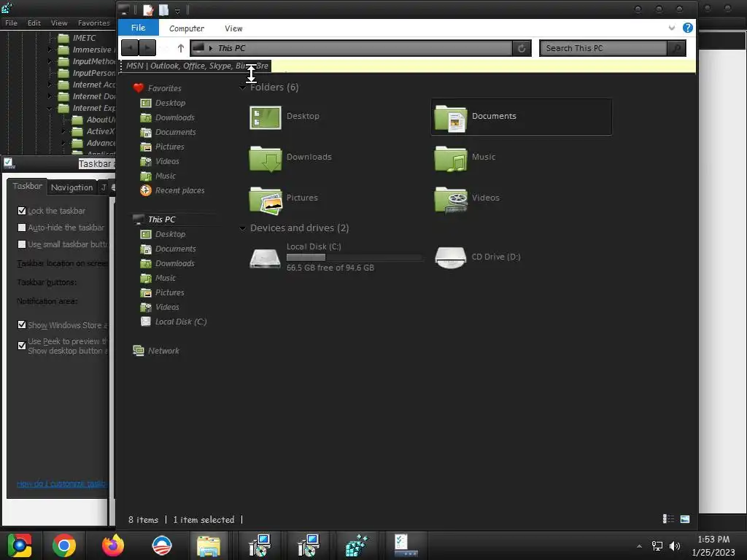747x560 pixels.
Task: Click the search magnifier icon
Action: (676, 48)
